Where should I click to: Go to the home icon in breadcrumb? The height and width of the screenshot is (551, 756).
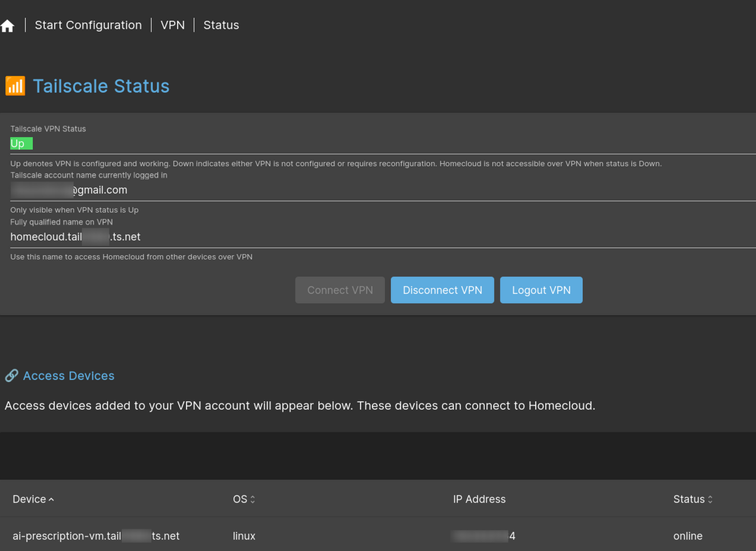click(x=8, y=26)
